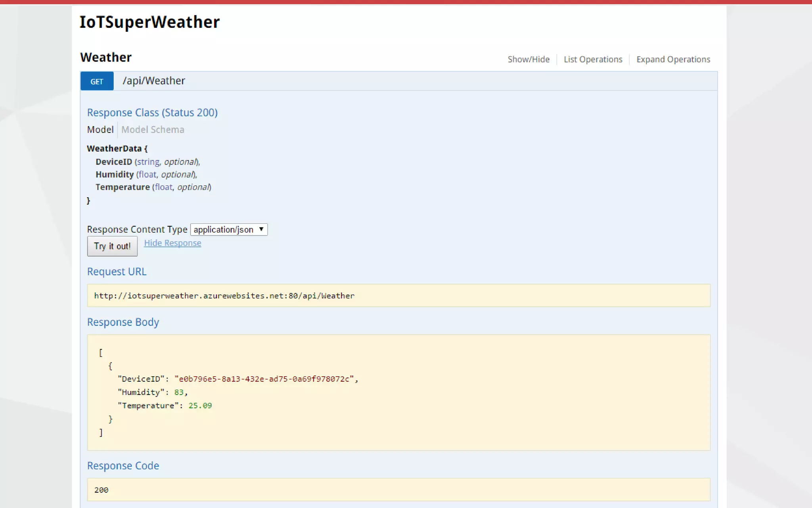Click List Operations link

point(593,60)
